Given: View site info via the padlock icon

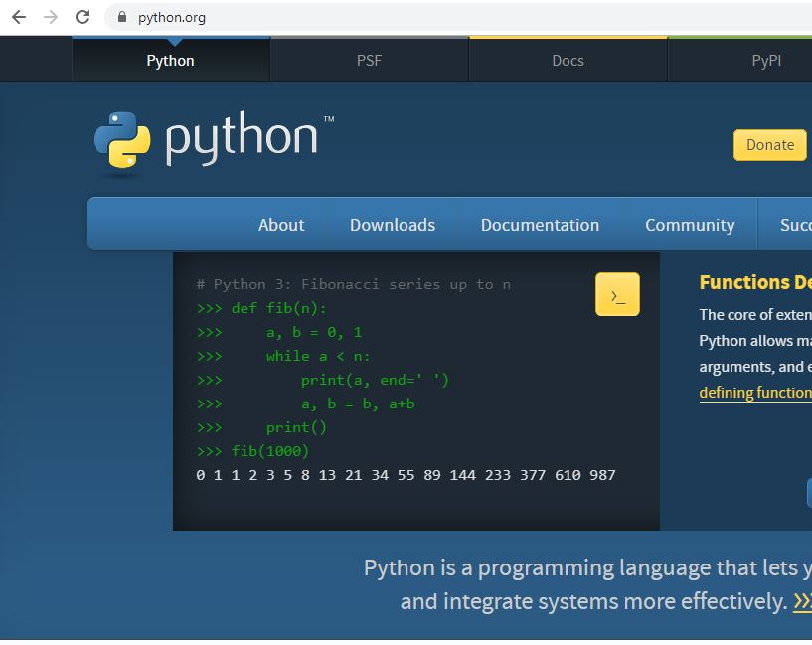Looking at the screenshot, I should pyautogui.click(x=121, y=17).
